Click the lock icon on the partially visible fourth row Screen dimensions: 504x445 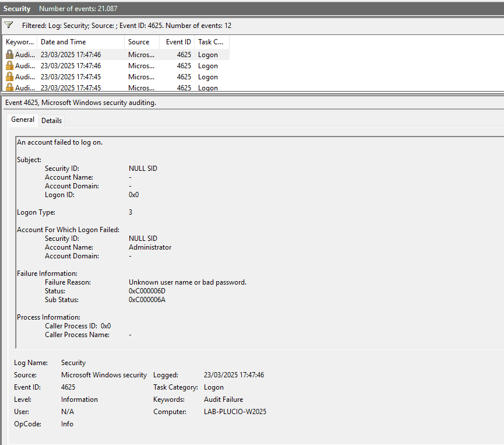(x=9, y=87)
